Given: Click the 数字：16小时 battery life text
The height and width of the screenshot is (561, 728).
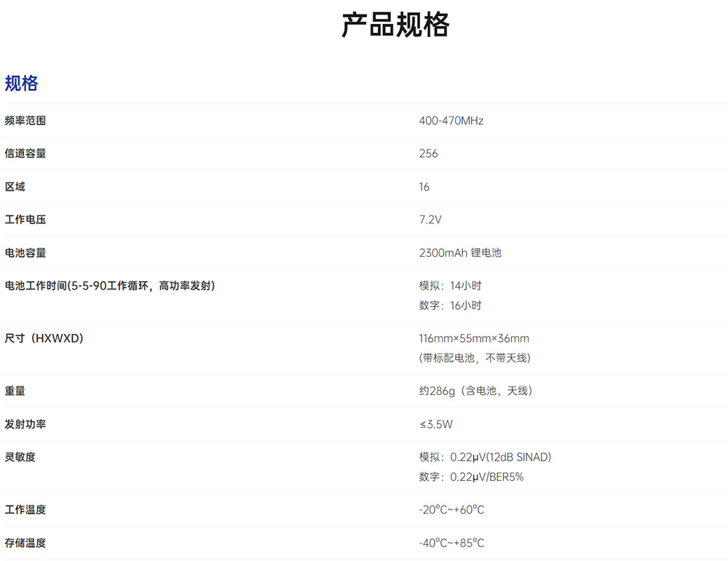Looking at the screenshot, I should point(450,306).
